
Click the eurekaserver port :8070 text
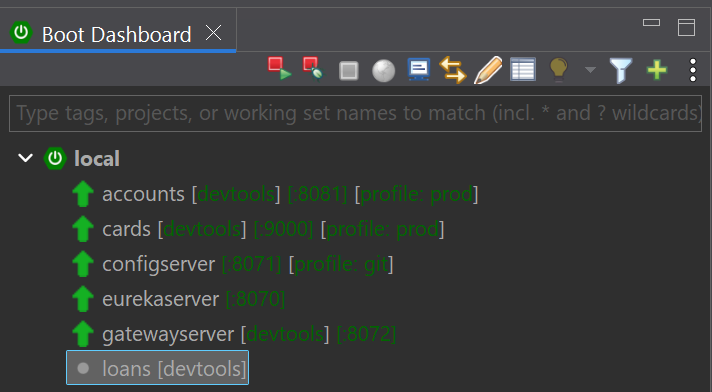pos(255,299)
